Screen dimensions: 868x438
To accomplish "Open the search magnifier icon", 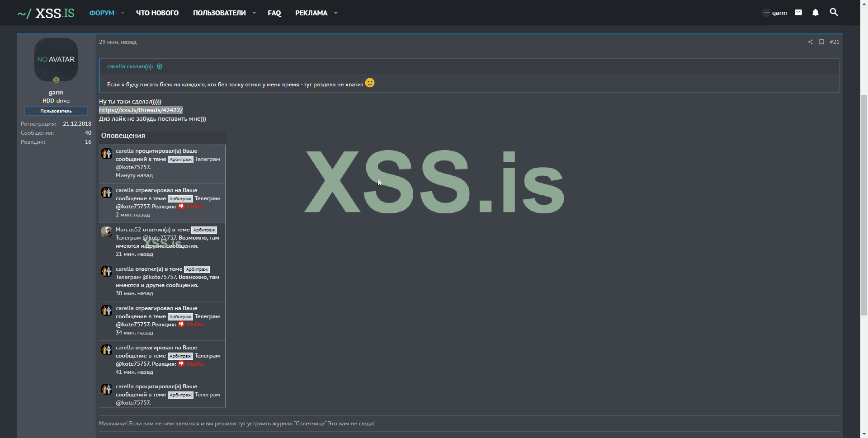I will (834, 13).
